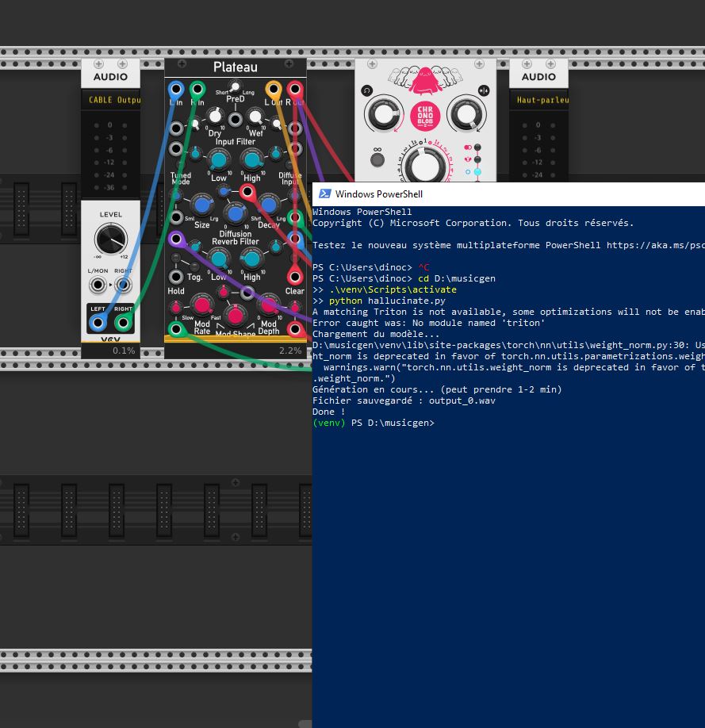705x728 pixels.
Task: Click the Windows PowerShell window title
Action: click(x=379, y=194)
